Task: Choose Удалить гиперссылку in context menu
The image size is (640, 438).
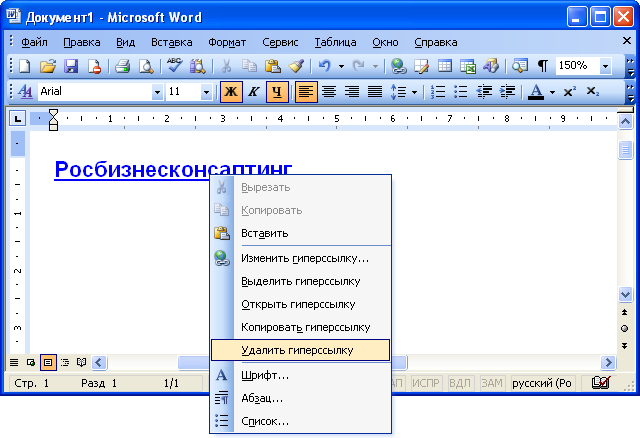Action: point(300,350)
